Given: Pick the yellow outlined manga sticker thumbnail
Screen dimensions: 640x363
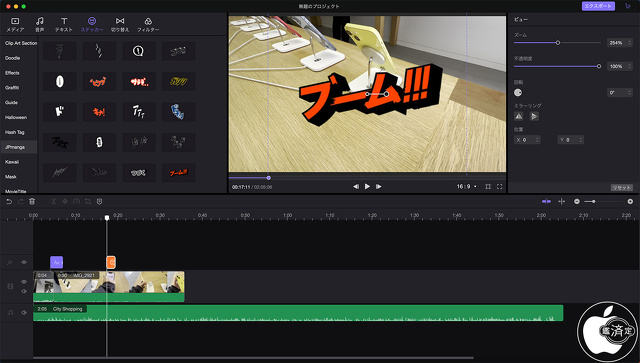Looking at the screenshot, I should (x=178, y=81).
